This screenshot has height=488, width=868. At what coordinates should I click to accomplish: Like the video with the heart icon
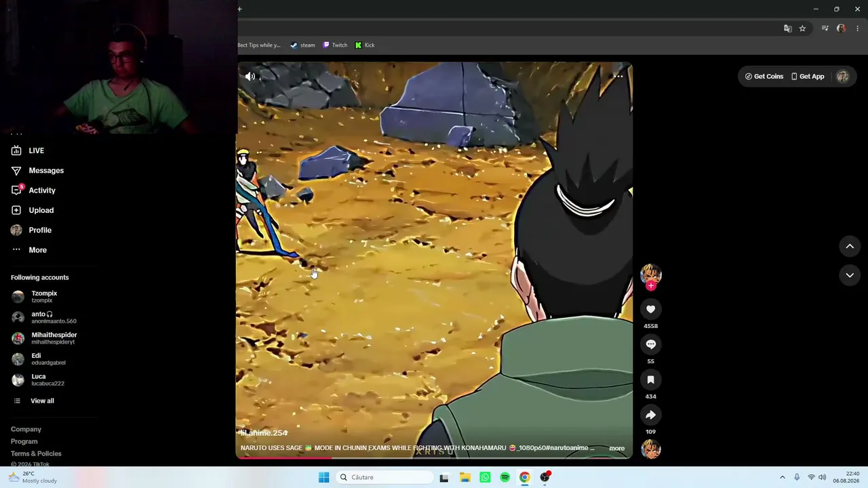(650, 309)
